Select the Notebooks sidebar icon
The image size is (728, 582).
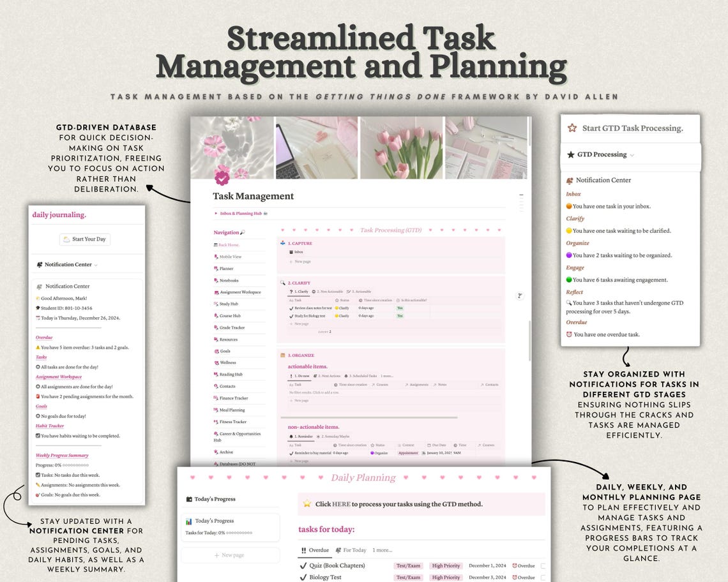(215, 280)
